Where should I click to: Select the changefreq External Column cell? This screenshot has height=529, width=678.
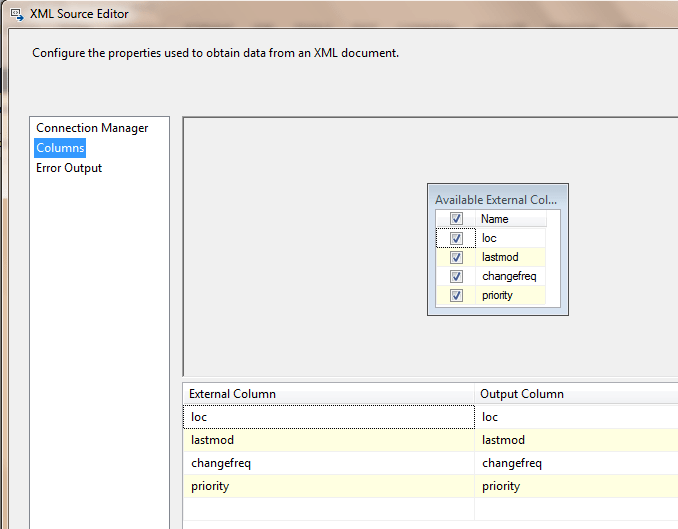328,463
